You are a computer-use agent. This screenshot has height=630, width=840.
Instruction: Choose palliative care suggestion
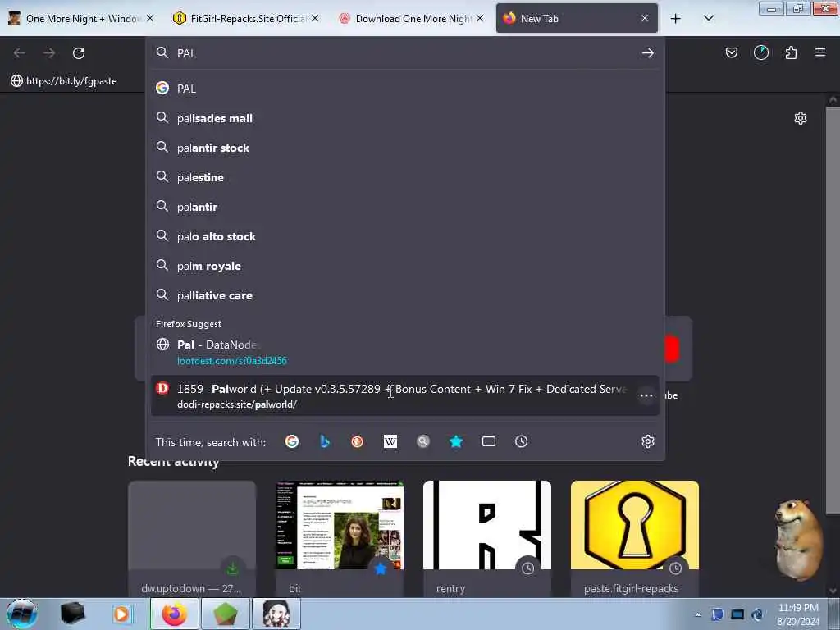[x=405, y=295]
